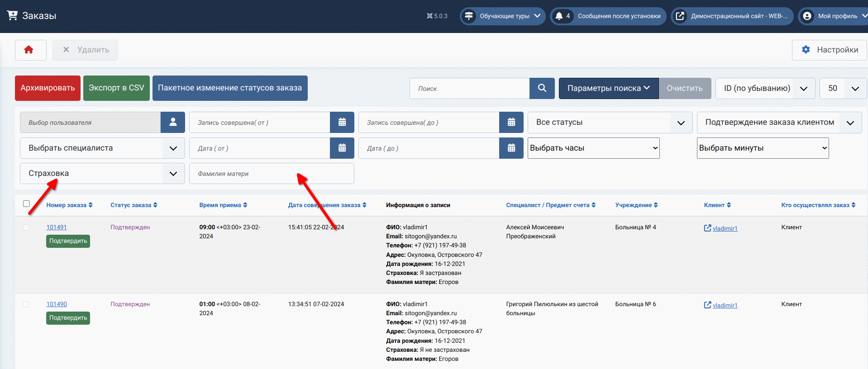Open calendar for 'Запись совершена (до)' field
The width and height of the screenshot is (868, 369).
[511, 122]
